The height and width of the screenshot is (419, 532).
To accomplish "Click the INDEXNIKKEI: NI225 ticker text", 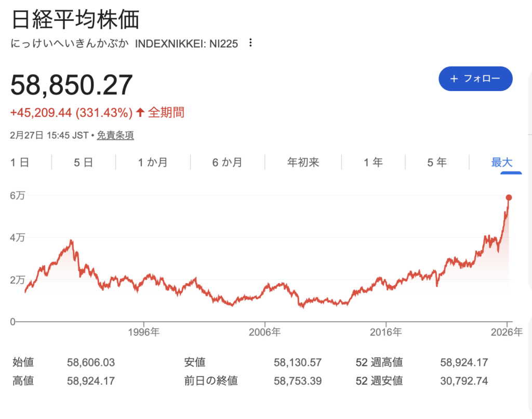I will [186, 44].
